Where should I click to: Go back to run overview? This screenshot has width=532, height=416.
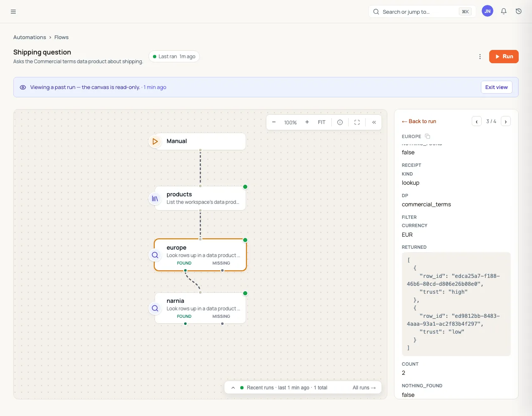pyautogui.click(x=419, y=121)
